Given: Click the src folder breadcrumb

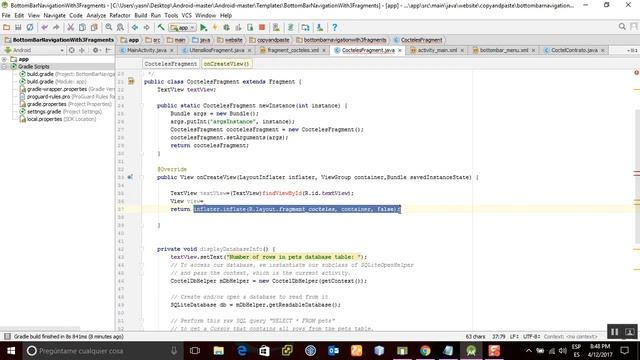Looking at the screenshot, I should click(153, 40).
